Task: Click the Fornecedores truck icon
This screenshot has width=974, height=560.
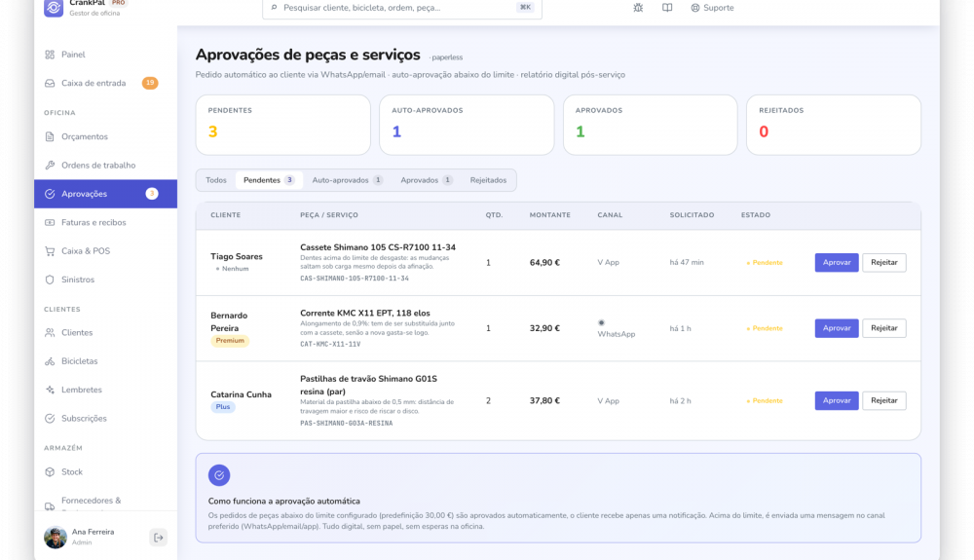Action: [50, 506]
